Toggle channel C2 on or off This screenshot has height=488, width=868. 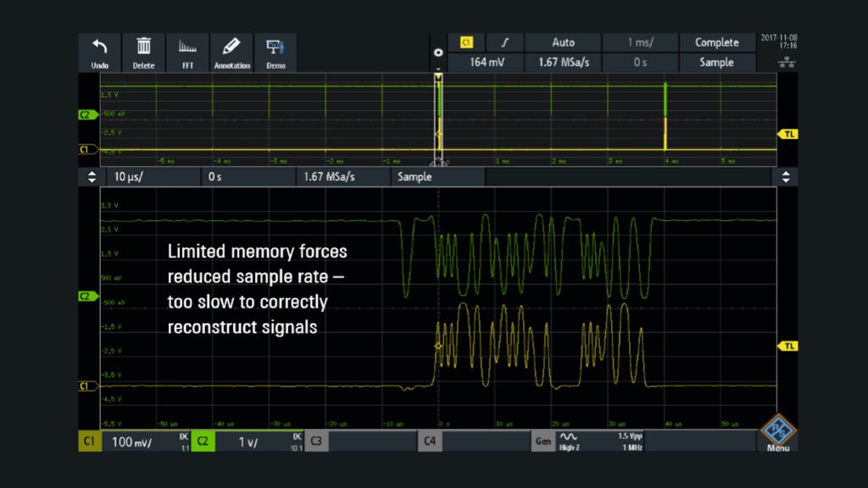coord(203,441)
